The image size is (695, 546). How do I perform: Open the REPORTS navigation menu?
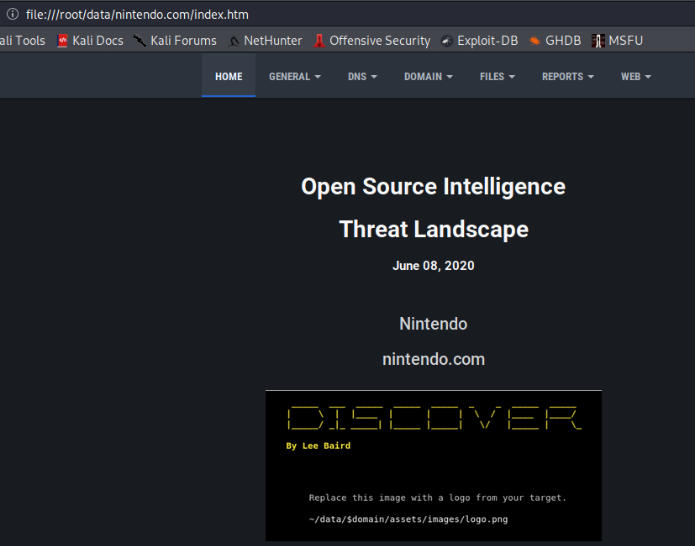pyautogui.click(x=568, y=76)
